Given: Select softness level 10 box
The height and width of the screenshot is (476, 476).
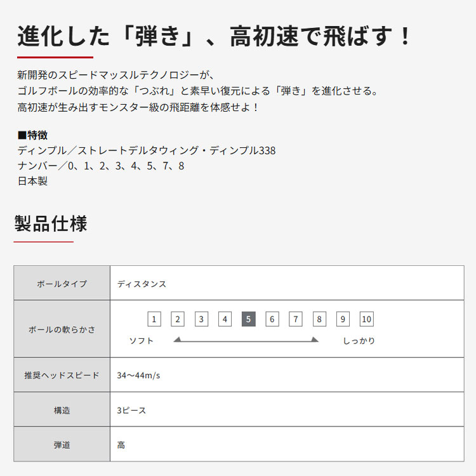Looking at the screenshot, I should [x=366, y=319].
